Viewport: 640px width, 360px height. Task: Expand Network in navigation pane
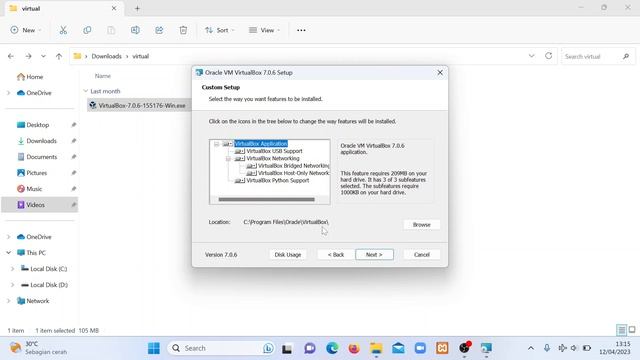coord(9,301)
